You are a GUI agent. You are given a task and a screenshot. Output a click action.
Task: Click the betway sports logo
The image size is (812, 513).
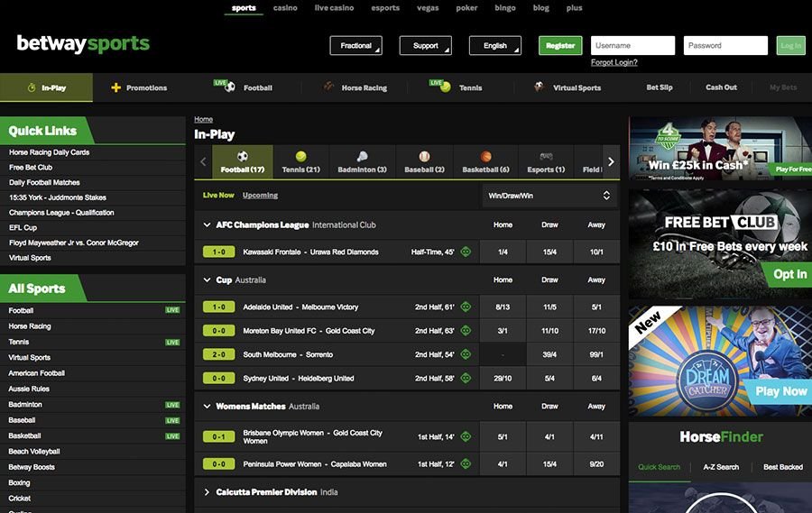(83, 44)
